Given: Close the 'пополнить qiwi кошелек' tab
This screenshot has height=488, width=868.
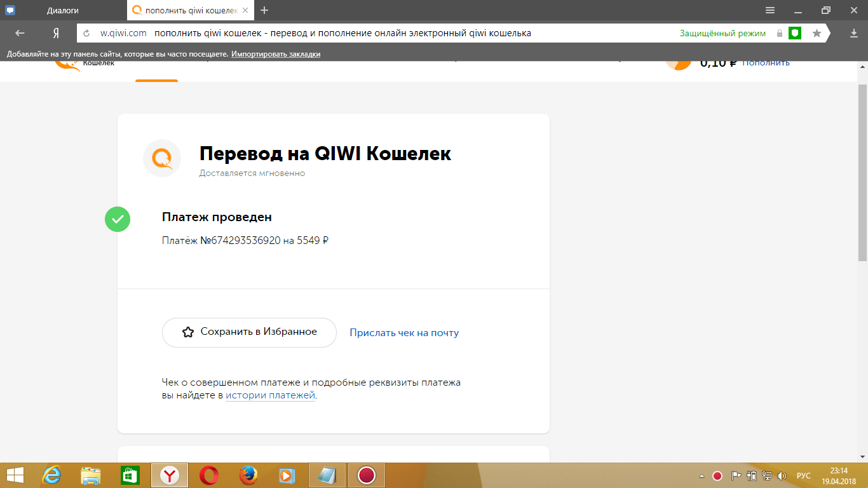Looking at the screenshot, I should [245, 10].
